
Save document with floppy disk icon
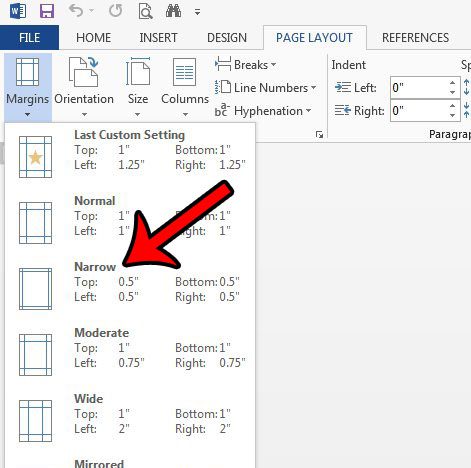pos(47,11)
